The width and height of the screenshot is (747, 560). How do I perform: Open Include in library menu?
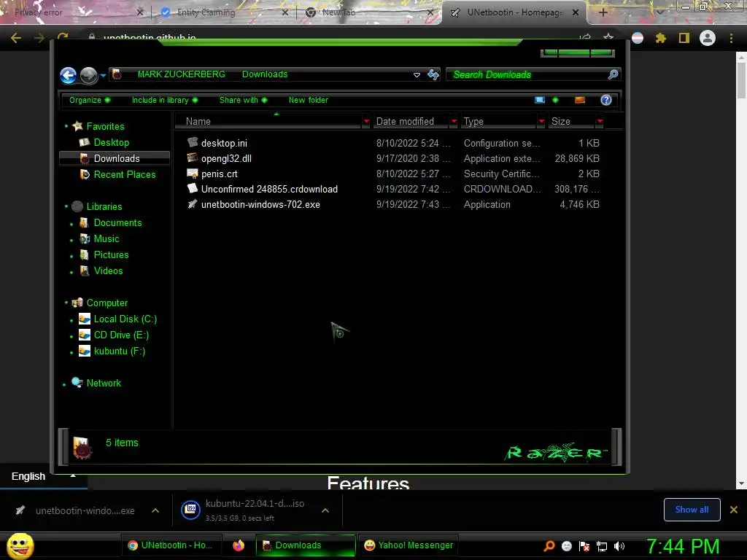[x=165, y=100]
